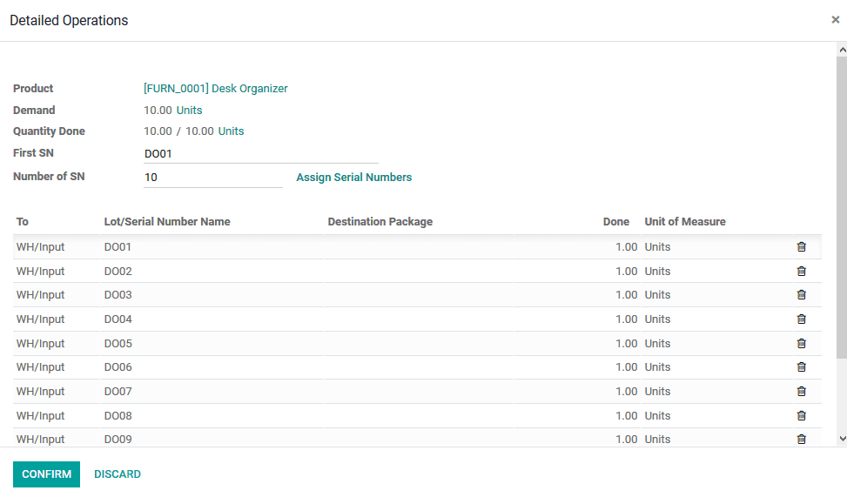Delete the DO08 serial number row
The height and width of the screenshot is (504, 847).
click(x=801, y=416)
